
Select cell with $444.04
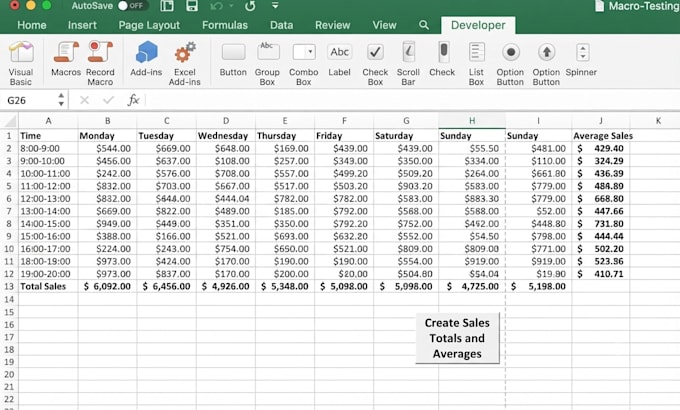(x=226, y=199)
